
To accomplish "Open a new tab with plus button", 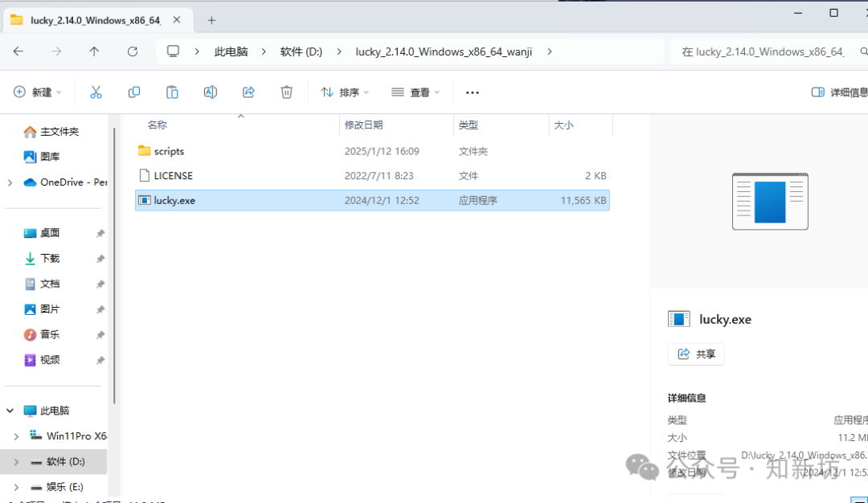I will pyautogui.click(x=211, y=20).
